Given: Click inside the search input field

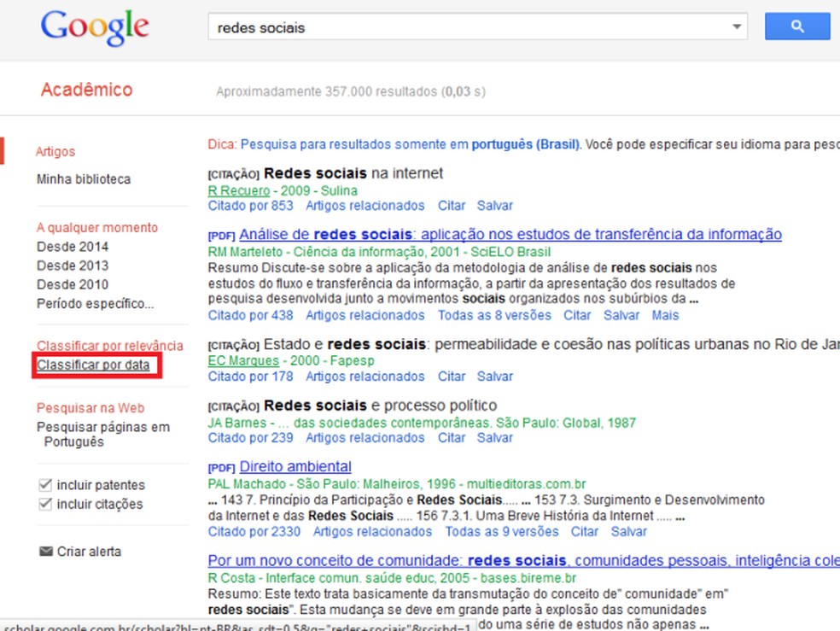Looking at the screenshot, I should click(384, 26).
